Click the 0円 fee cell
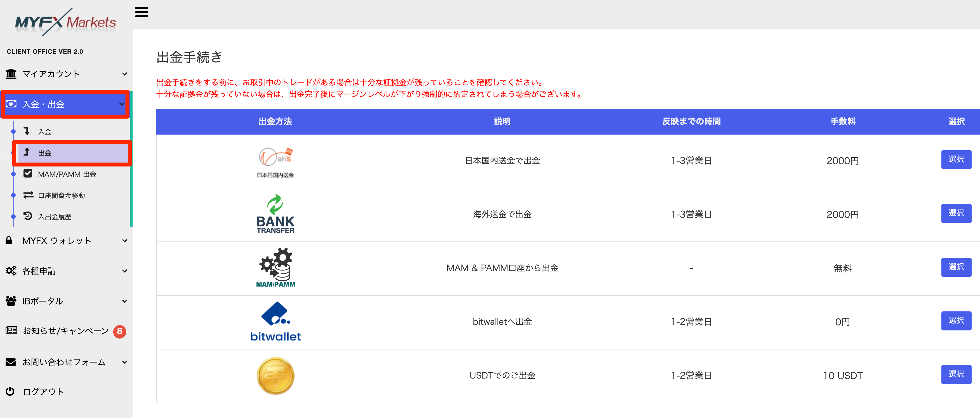 (843, 322)
